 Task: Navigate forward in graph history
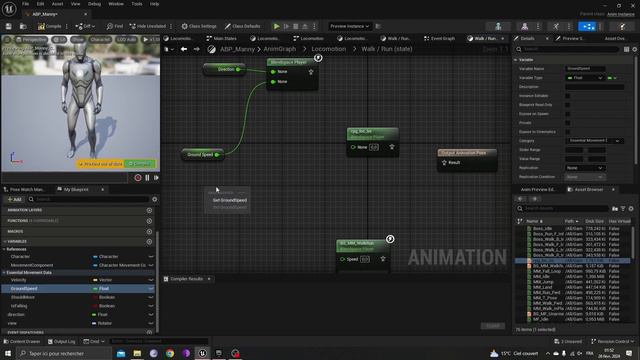coord(197,49)
